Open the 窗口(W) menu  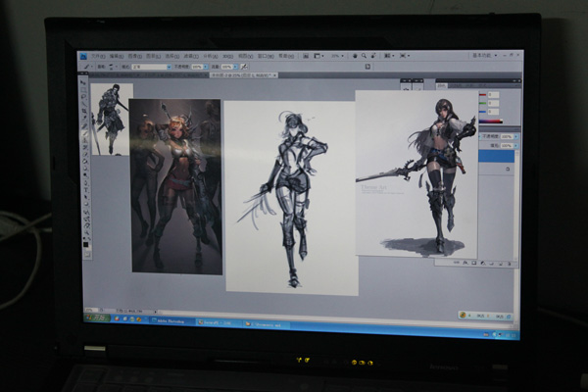coord(266,56)
